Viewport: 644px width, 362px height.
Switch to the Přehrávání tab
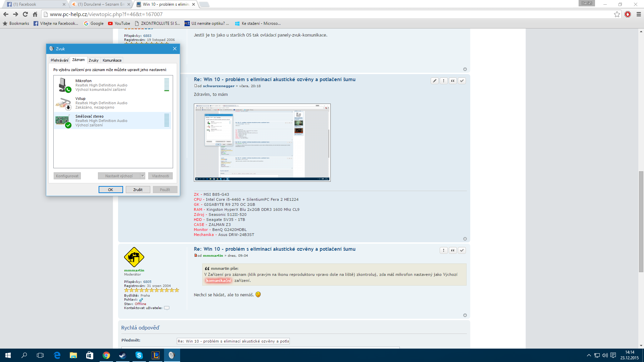pos(59,60)
